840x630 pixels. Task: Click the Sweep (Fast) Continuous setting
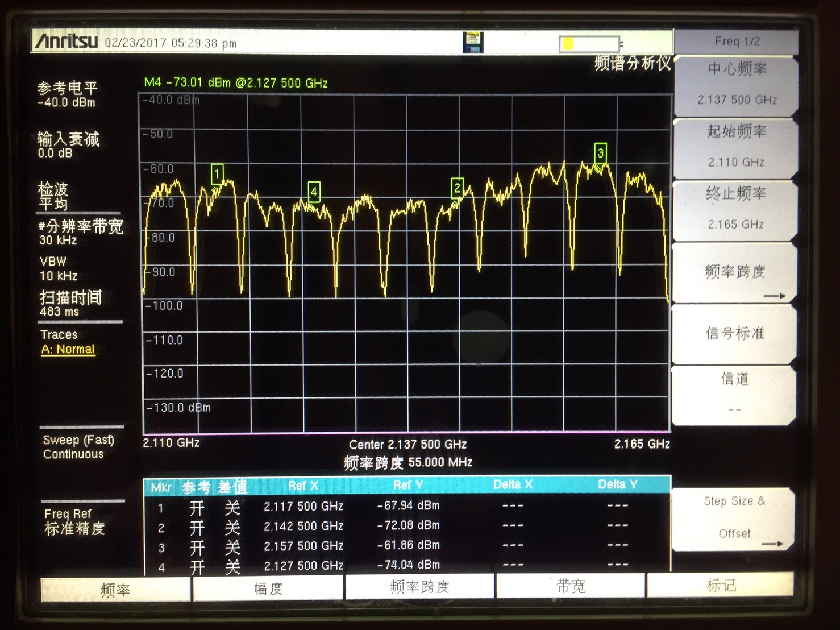point(78,447)
